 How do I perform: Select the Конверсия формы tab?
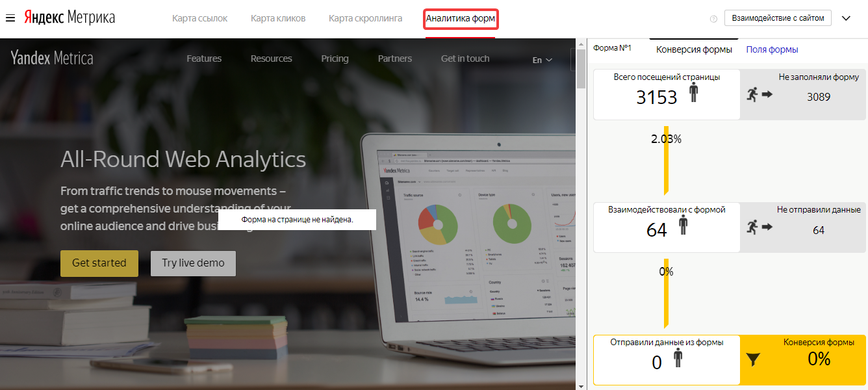694,49
